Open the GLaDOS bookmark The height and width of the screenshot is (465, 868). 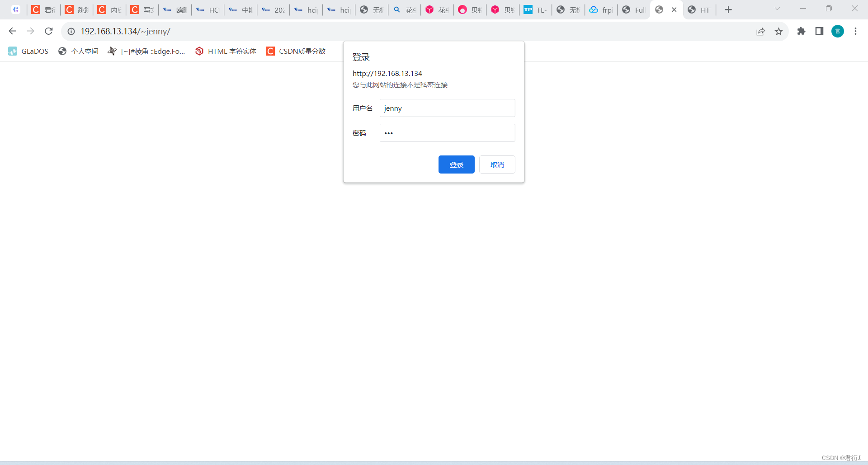pos(28,51)
